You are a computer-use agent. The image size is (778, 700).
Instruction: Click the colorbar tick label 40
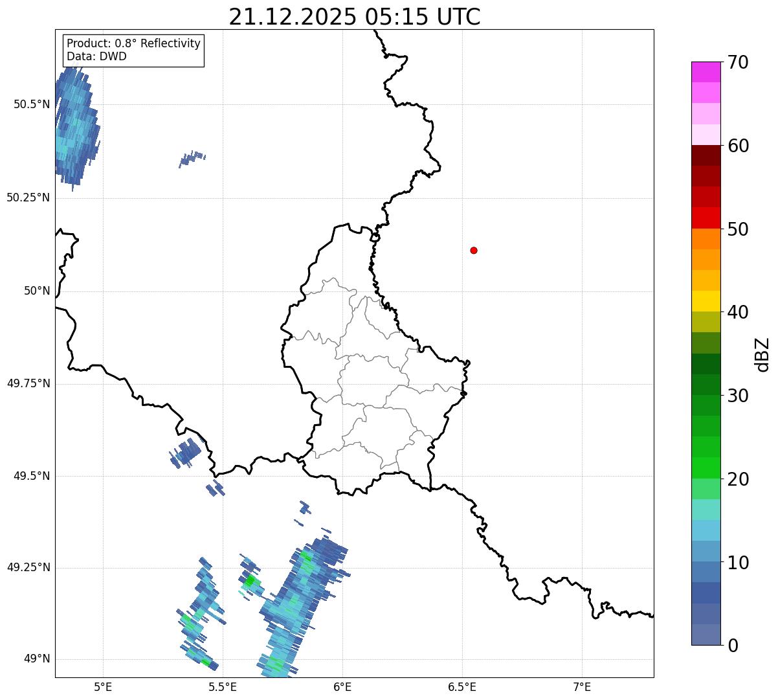pyautogui.click(x=738, y=312)
